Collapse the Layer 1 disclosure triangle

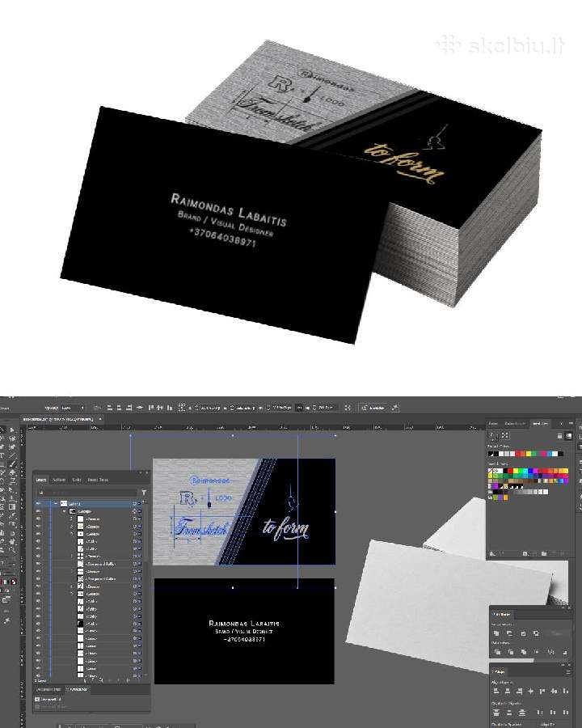click(x=56, y=504)
